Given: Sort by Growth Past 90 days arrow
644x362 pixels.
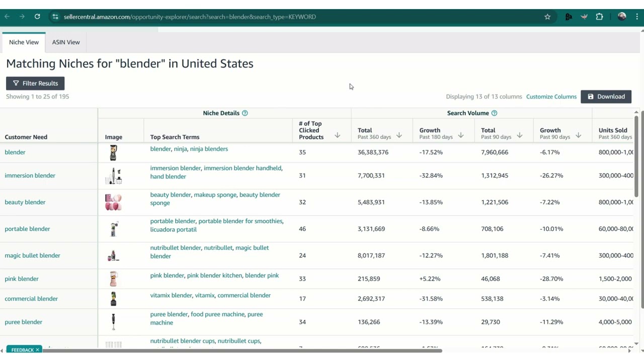Looking at the screenshot, I should [579, 135].
